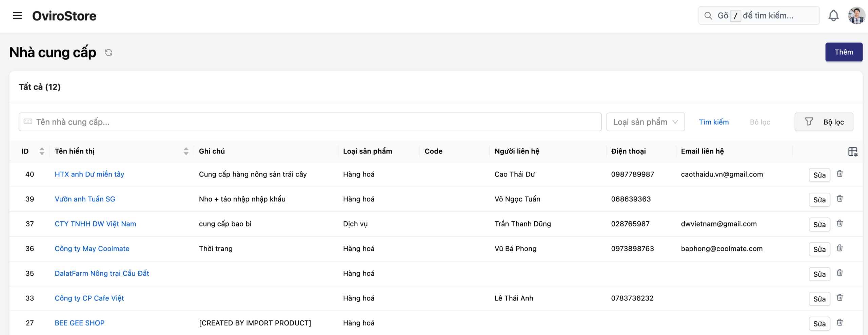Select the Tất cả (12) tab
Screen dimensions: 868x335
pyautogui.click(x=40, y=87)
